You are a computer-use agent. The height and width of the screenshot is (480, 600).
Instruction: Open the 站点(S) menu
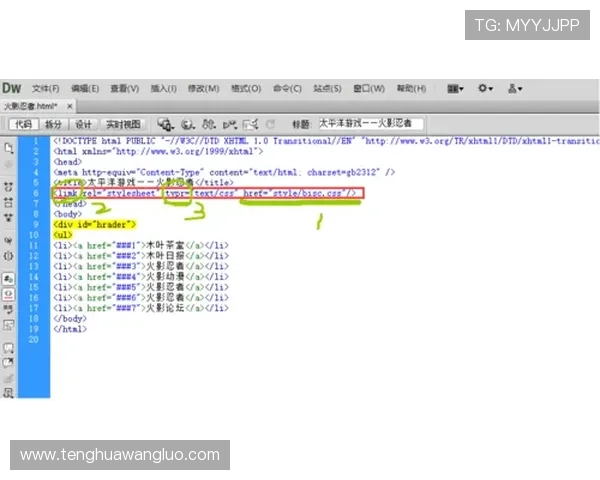click(327, 89)
